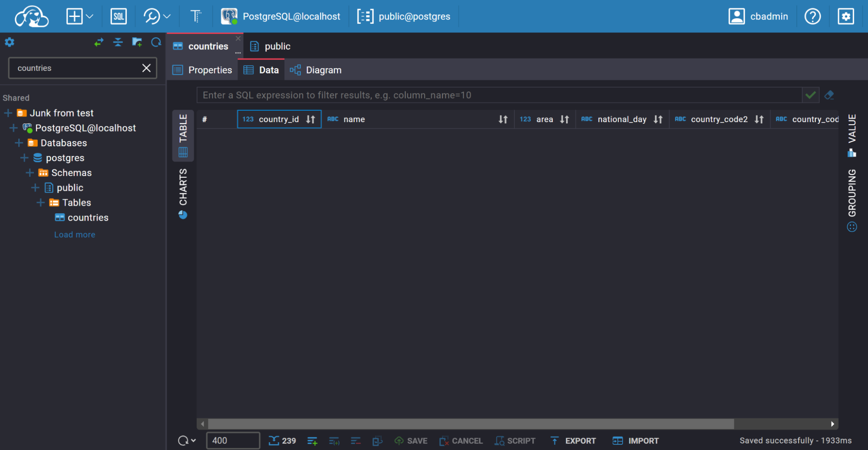Image resolution: width=868 pixels, height=450 pixels.
Task: Open the SQL editor icon
Action: (119, 17)
